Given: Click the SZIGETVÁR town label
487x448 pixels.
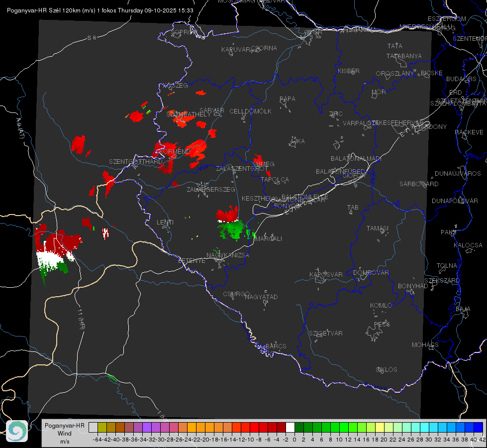Looking at the screenshot, I should pyautogui.click(x=326, y=334).
